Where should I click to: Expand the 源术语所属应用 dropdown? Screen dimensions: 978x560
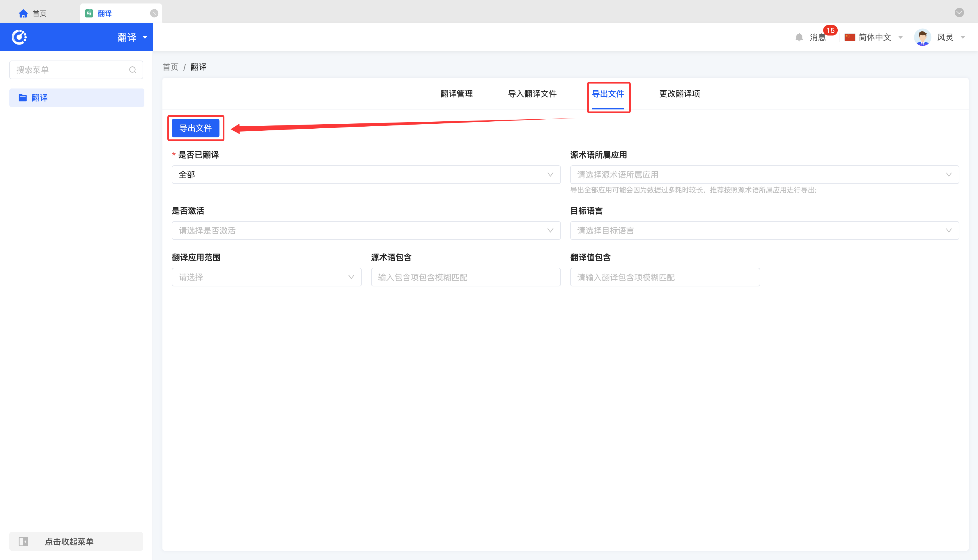tap(764, 175)
